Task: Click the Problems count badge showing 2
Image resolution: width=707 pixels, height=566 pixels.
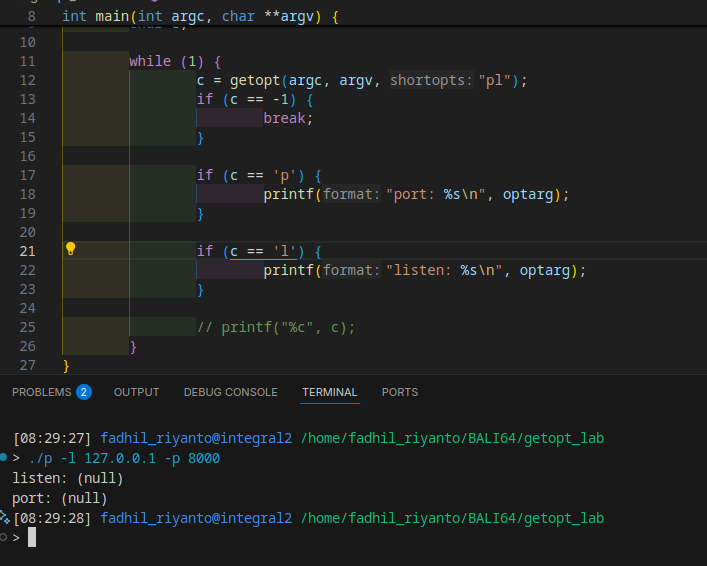Action: pyautogui.click(x=84, y=392)
